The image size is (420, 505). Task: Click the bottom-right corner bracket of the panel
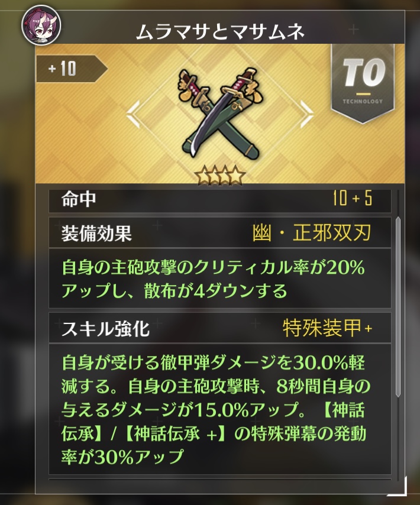[x=399, y=488]
